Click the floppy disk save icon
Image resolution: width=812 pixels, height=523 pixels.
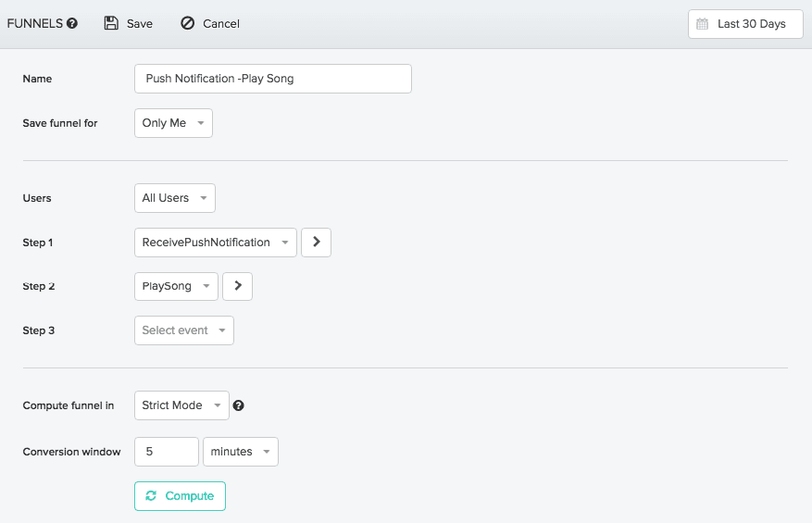111,23
